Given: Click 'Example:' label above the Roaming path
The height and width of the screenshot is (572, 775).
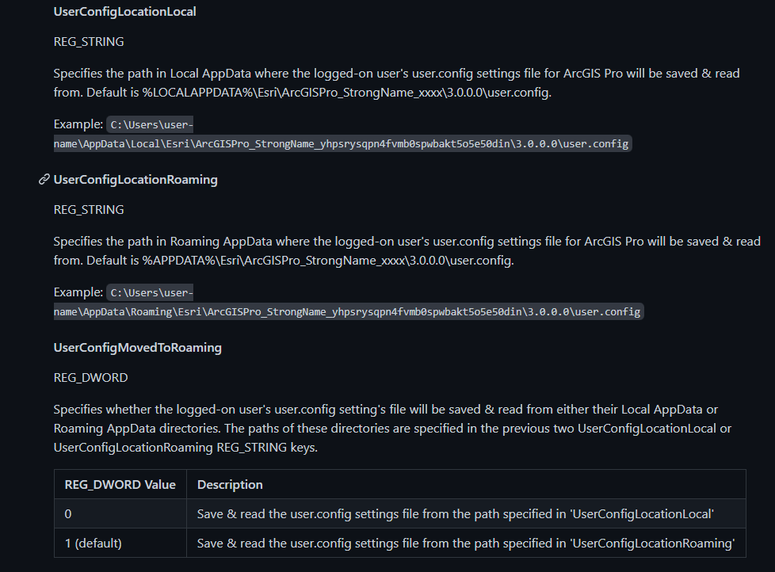Looking at the screenshot, I should coord(78,292).
